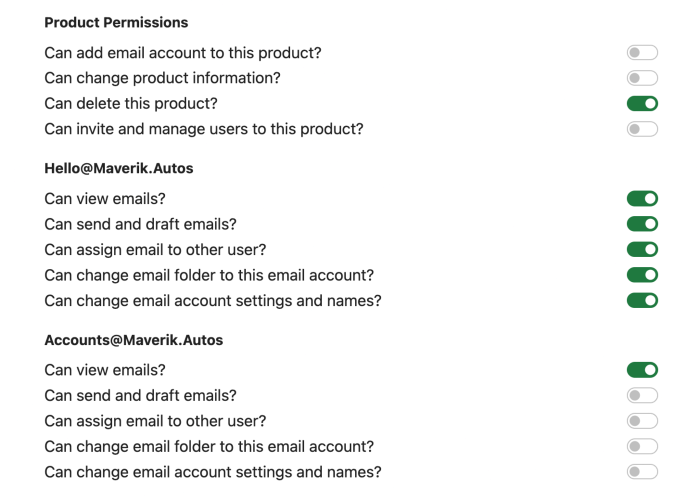Viewport: 700px width, 500px height.
Task: Click the 'Can delete this product?' label text
Action: pos(131,104)
